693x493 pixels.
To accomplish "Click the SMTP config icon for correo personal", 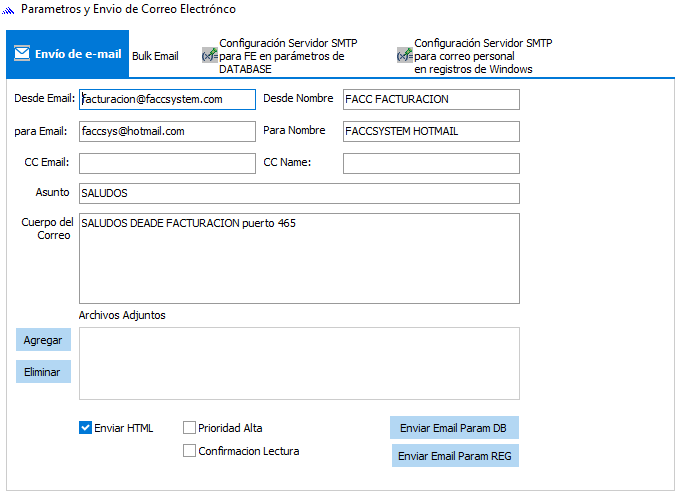I will point(404,56).
